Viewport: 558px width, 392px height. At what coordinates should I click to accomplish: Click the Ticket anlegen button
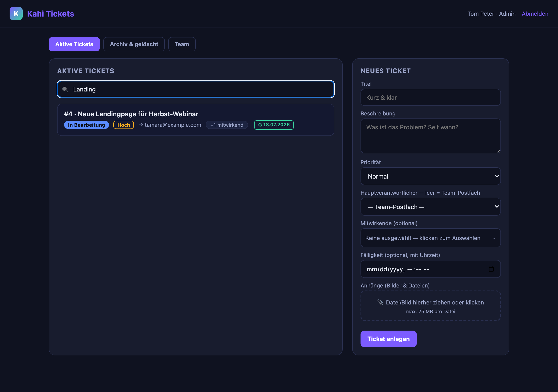tap(388, 339)
